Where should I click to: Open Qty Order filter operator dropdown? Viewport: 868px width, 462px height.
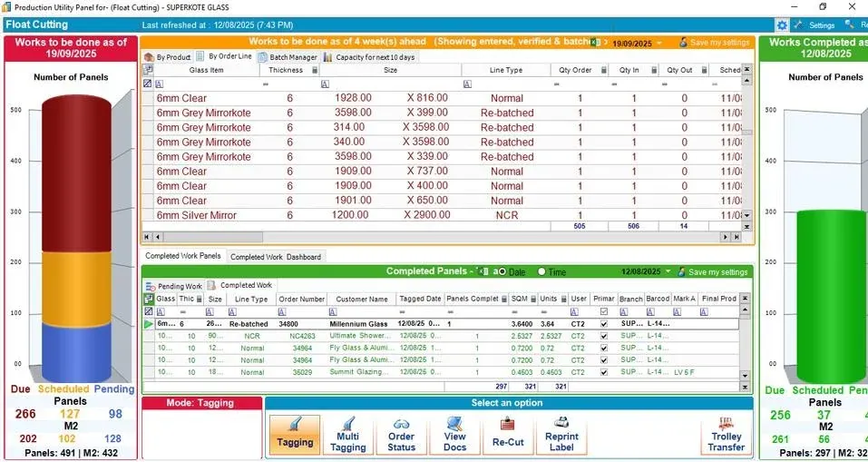(556, 84)
